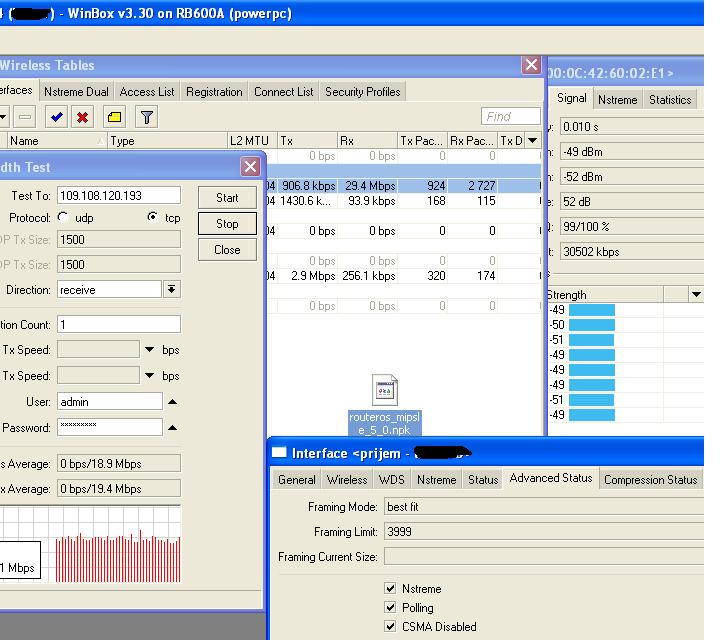
Task: Open the Registration tab
Action: 214,92
